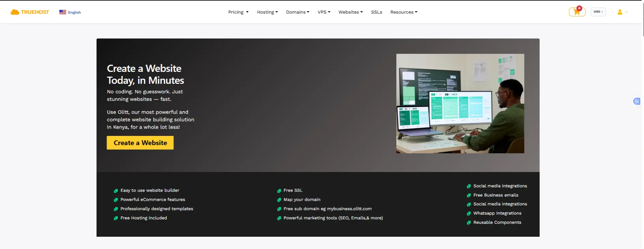Viewport: 644px width, 249px height.
Task: Click bullet icon beside Free Hosting included
Action: coord(116,218)
